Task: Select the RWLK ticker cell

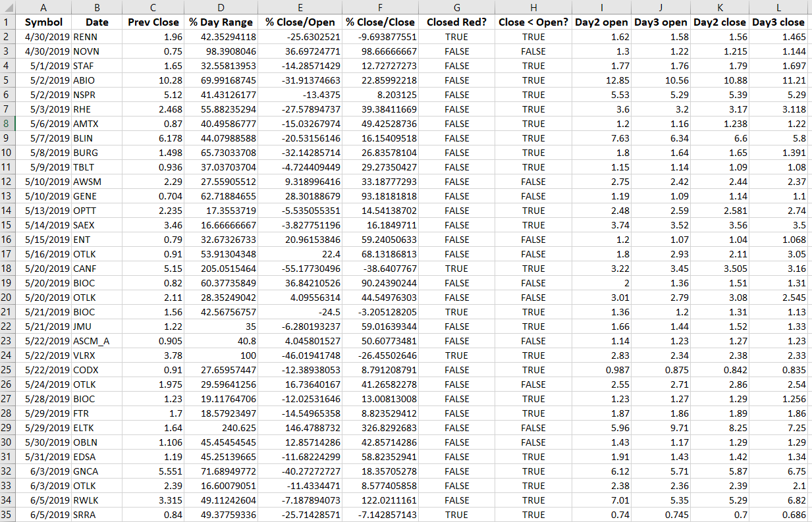Action: 96,500
